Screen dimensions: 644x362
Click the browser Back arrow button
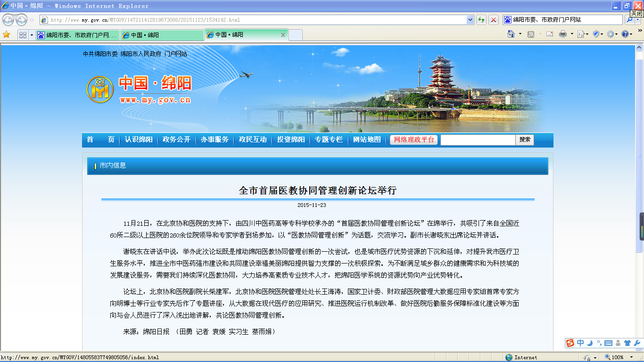click(8, 20)
